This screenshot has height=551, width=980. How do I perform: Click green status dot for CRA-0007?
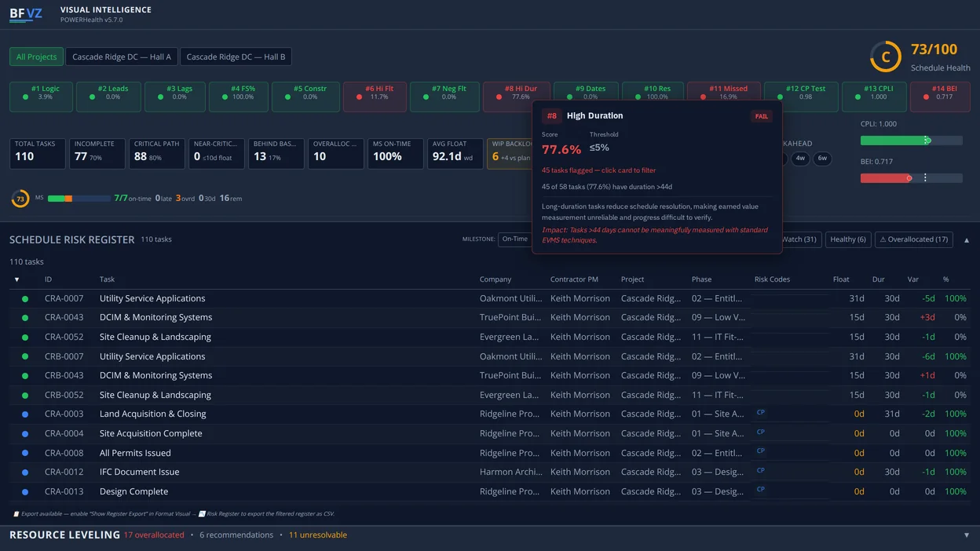tap(25, 299)
